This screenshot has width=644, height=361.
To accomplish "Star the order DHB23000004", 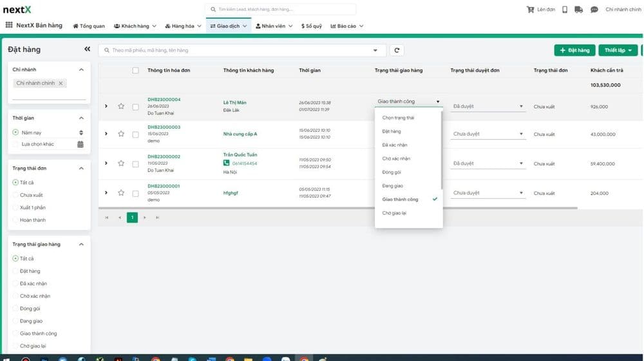I will tap(120, 106).
